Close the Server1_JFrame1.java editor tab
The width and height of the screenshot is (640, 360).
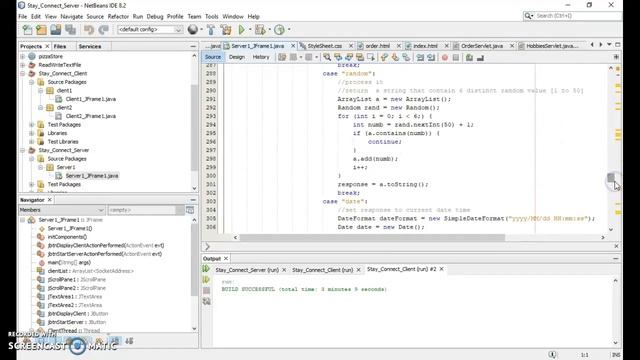click(293, 46)
